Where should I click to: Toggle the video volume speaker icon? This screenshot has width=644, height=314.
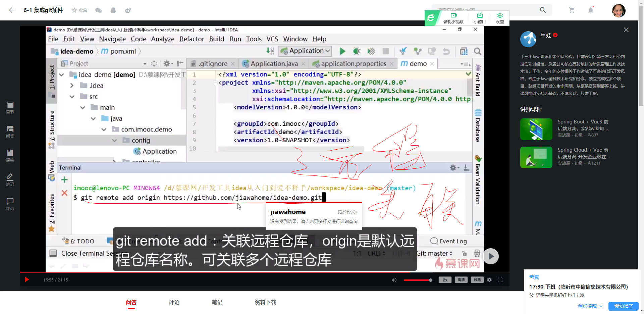394,280
